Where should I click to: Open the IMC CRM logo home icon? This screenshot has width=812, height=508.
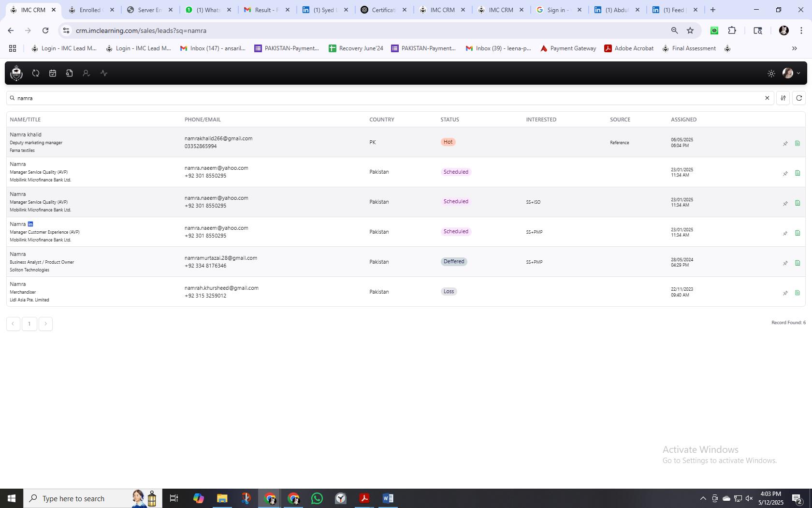point(16,73)
